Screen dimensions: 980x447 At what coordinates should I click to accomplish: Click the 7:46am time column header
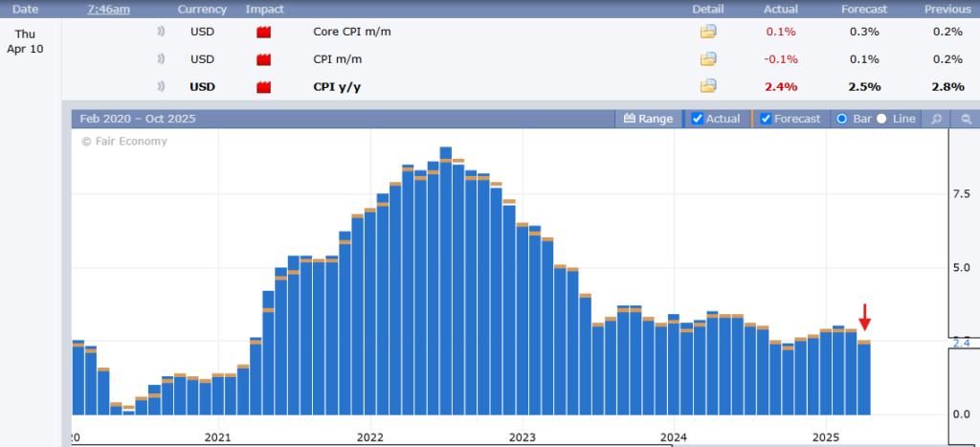(x=106, y=9)
